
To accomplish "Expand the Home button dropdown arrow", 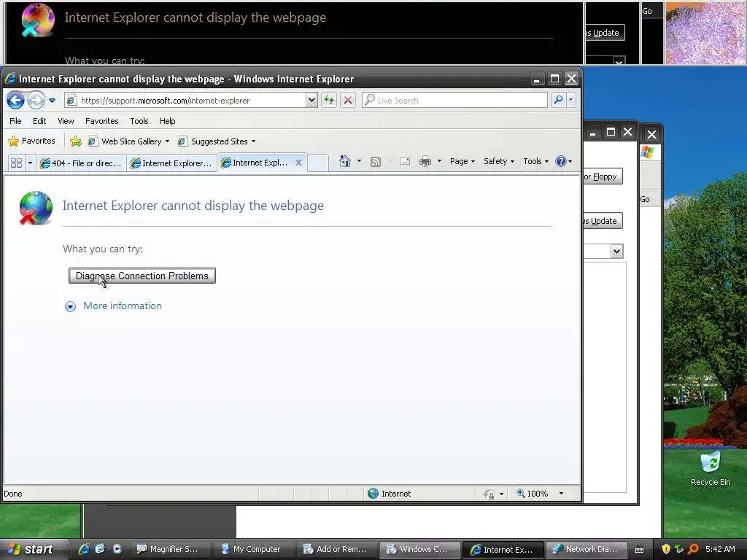I will (359, 161).
